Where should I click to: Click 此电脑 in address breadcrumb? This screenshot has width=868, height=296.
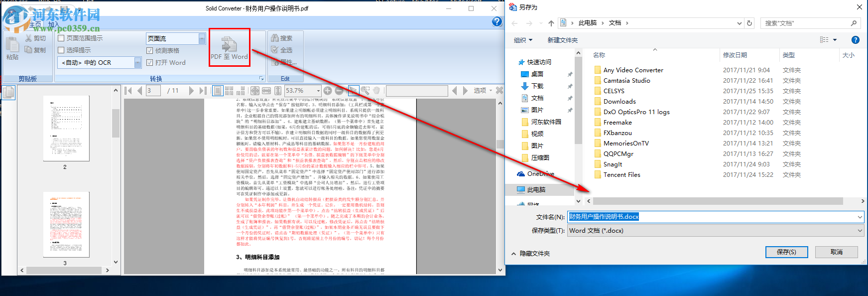click(x=587, y=23)
